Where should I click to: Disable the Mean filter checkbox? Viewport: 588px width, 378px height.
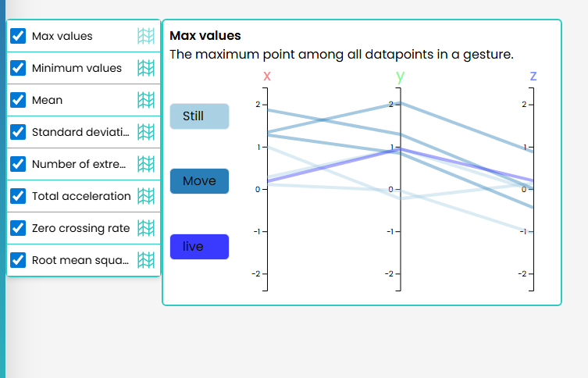click(19, 100)
